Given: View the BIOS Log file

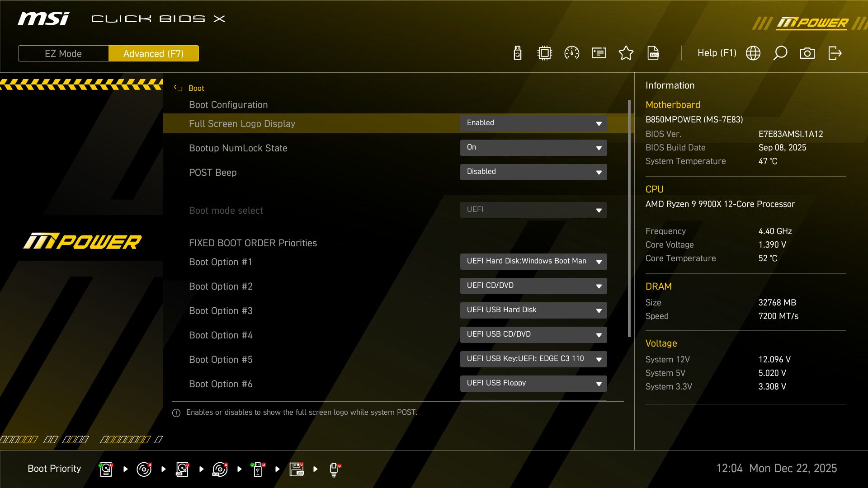Looking at the screenshot, I should (x=653, y=53).
